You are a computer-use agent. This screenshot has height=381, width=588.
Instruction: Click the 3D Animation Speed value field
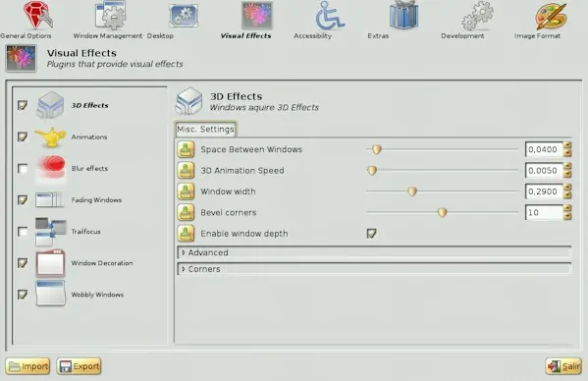click(x=544, y=171)
